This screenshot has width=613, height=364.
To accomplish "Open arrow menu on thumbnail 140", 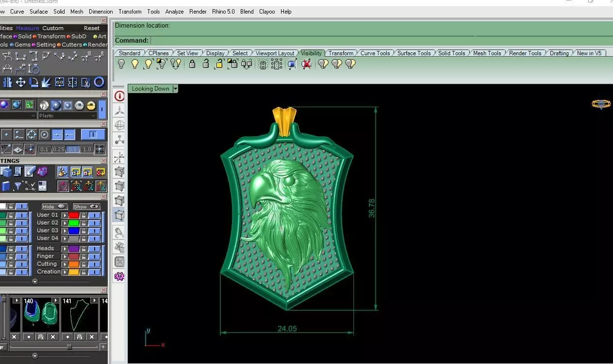I will coord(56,301).
